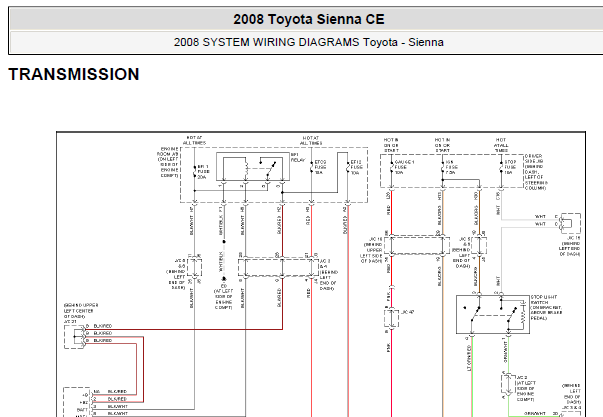Click the stop light switch symbol
This screenshot has height=417, width=603.
pyautogui.click(x=493, y=314)
